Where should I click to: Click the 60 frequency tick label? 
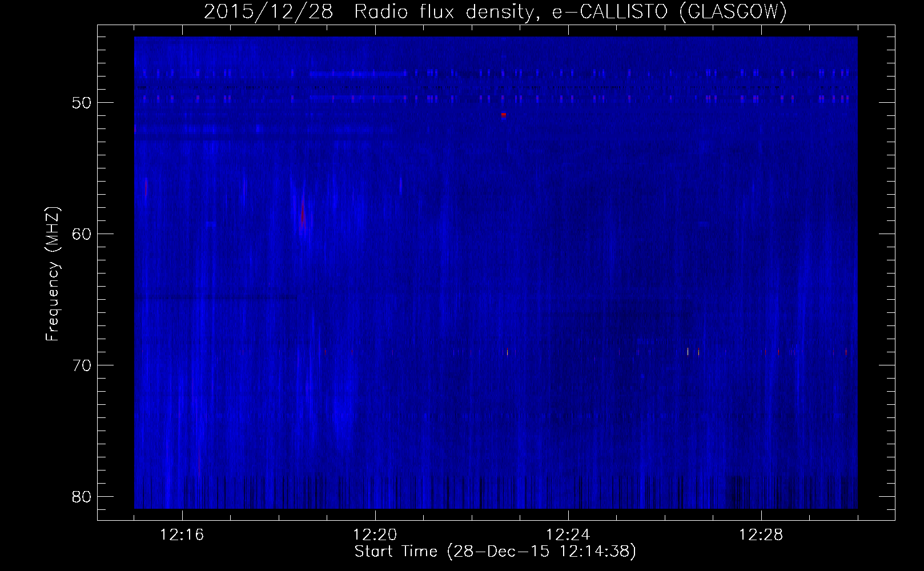pos(81,234)
